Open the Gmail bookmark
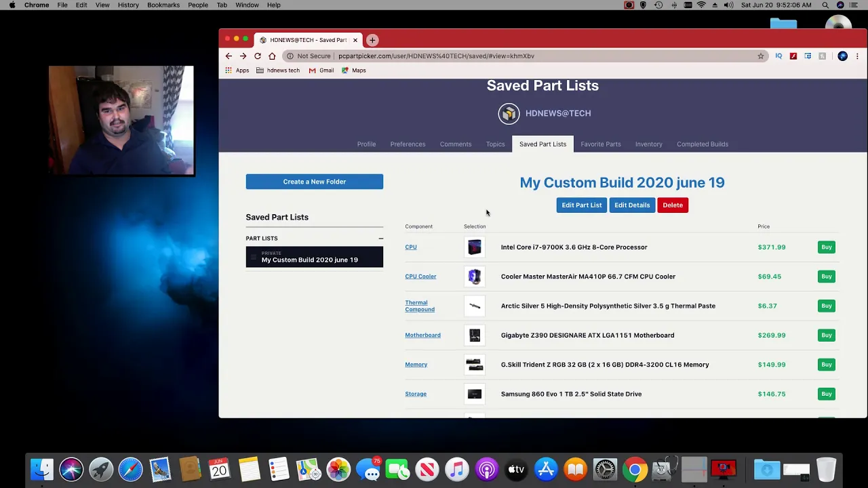Viewport: 868px width, 488px height. click(321, 70)
